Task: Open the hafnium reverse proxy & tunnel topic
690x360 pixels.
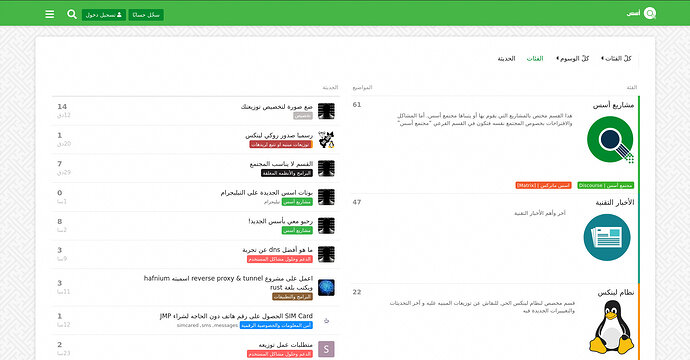Action: point(228,283)
